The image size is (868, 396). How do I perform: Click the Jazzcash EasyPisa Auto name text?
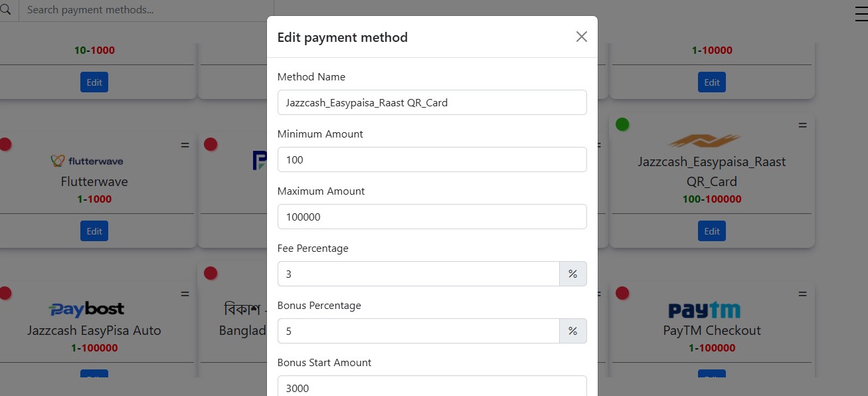pyautogui.click(x=94, y=330)
